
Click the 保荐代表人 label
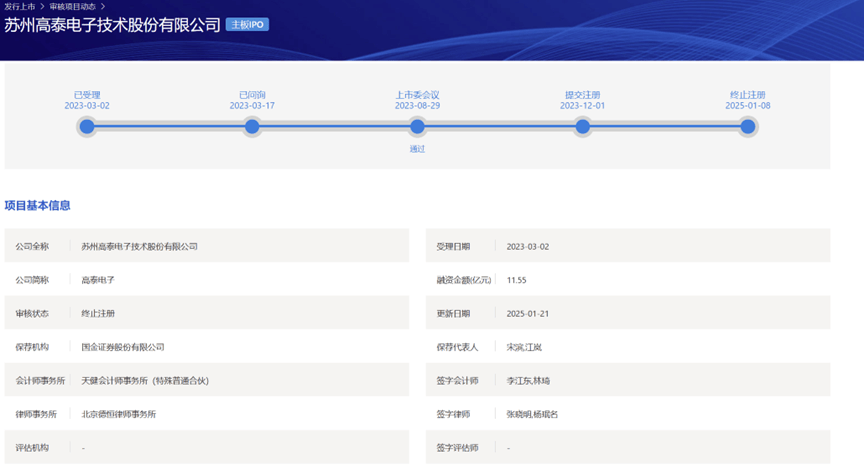click(x=457, y=347)
